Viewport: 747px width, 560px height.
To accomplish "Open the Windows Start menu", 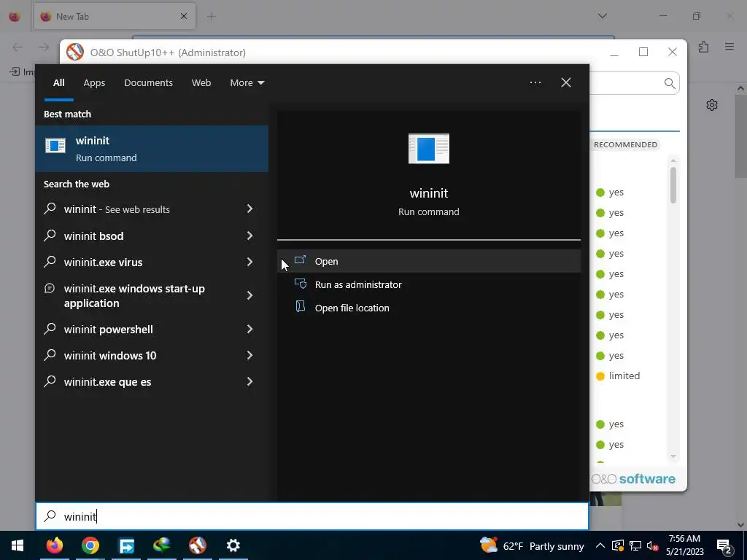I will click(x=18, y=545).
